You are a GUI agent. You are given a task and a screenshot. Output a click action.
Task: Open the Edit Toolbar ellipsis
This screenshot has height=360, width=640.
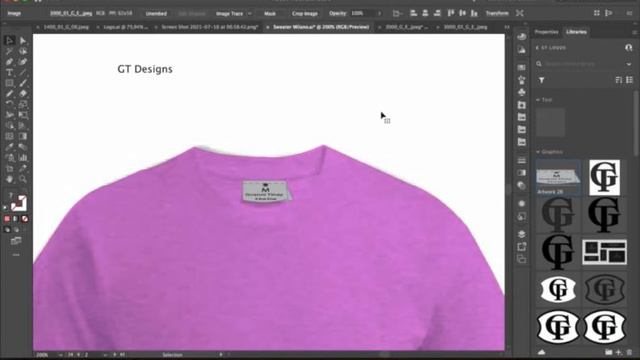point(16,255)
